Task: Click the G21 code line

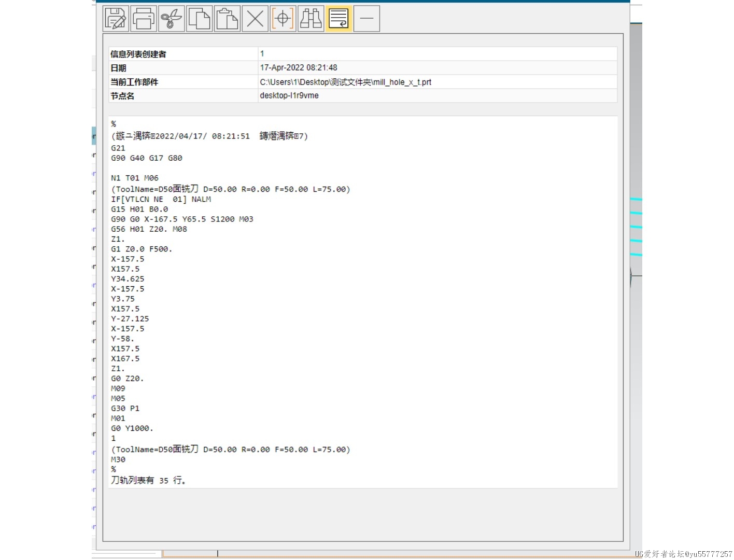Action: pos(118,148)
